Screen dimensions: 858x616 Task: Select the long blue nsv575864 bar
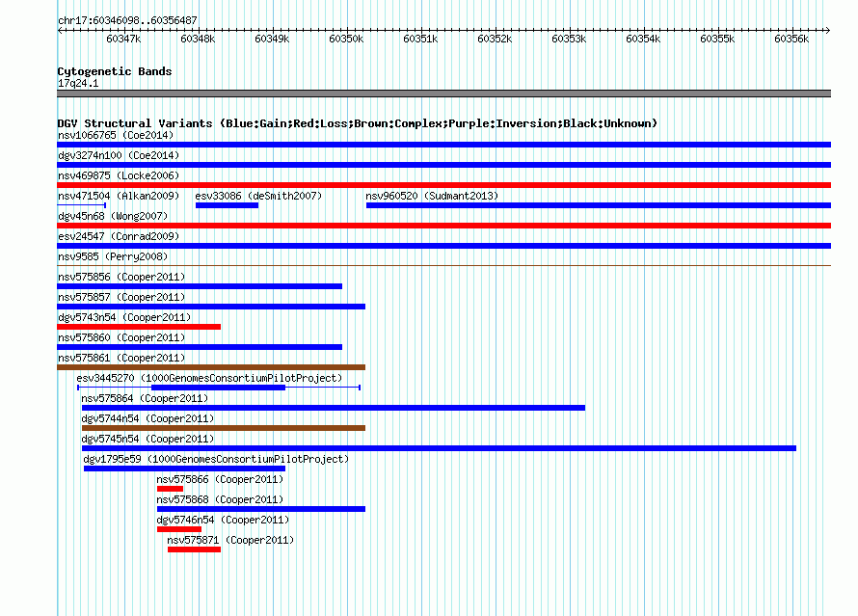pyautogui.click(x=334, y=408)
